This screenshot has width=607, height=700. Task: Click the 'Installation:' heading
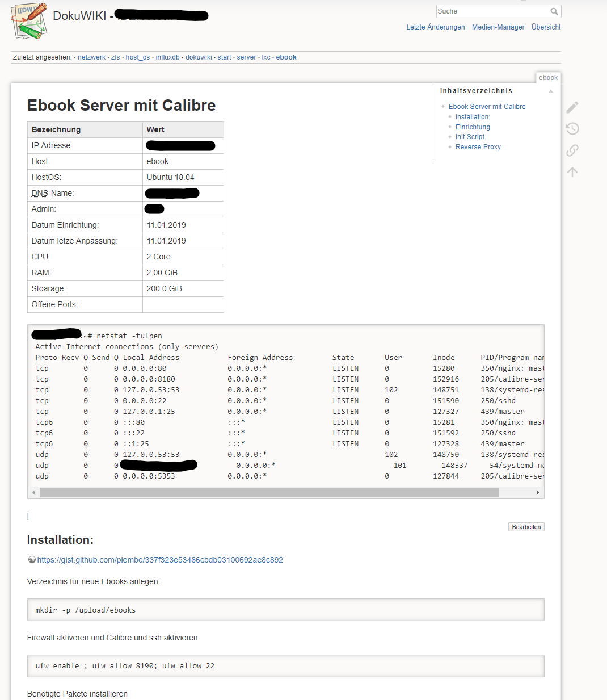(60, 540)
